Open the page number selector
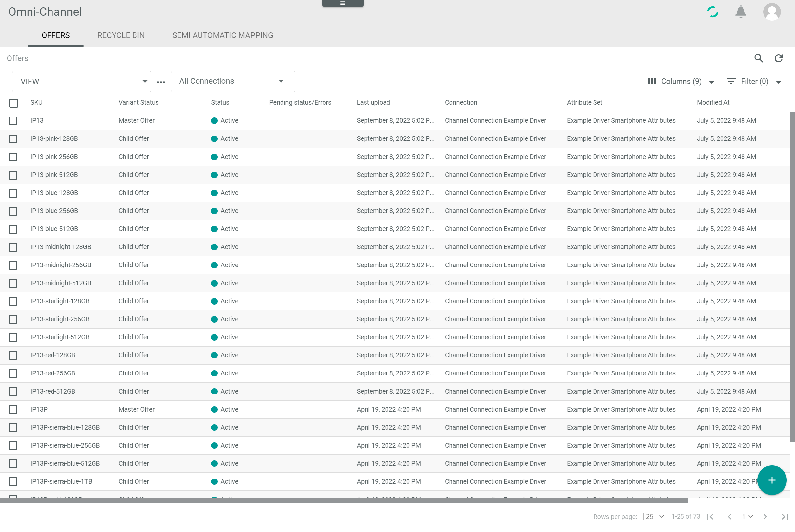Screen dimensions: 795x532 (x=747, y=516)
